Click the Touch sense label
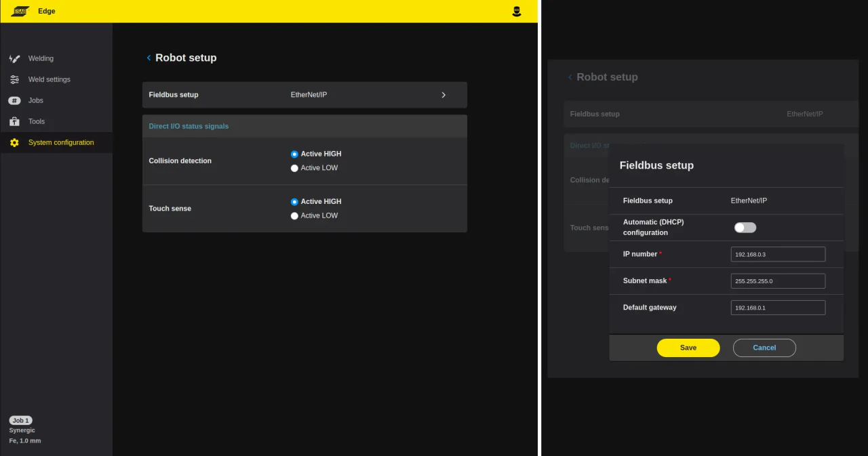868x456 pixels. (x=170, y=209)
